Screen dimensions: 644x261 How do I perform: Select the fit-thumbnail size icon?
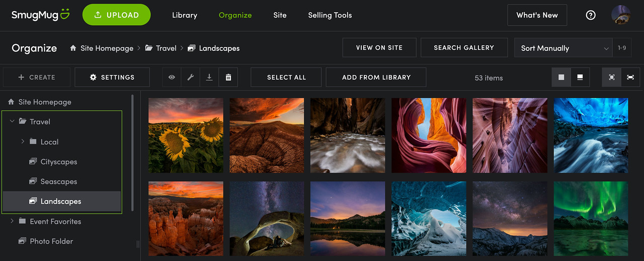612,77
